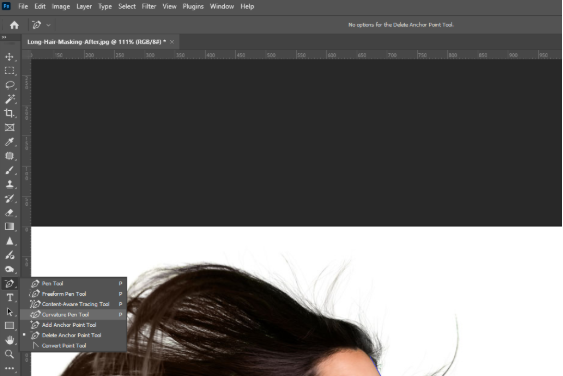Viewport: 563px width, 376px height.
Task: Expand the toolbar double-arrow toggle
Action: coord(4,37)
